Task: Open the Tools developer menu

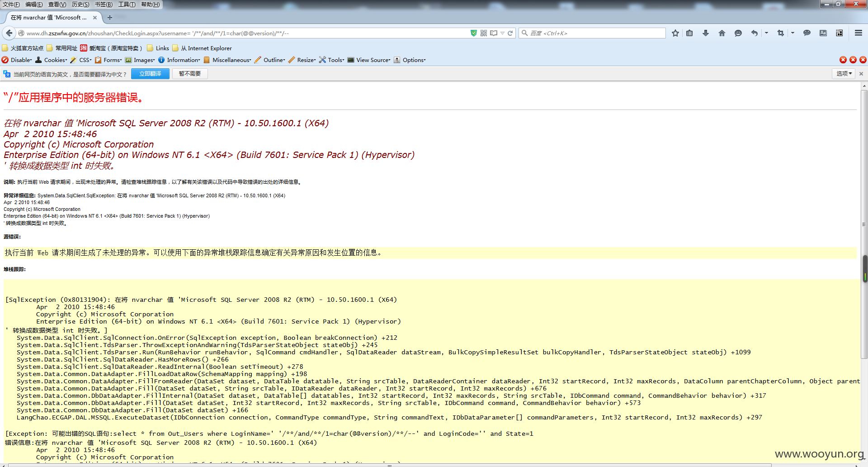Action: pyautogui.click(x=332, y=60)
